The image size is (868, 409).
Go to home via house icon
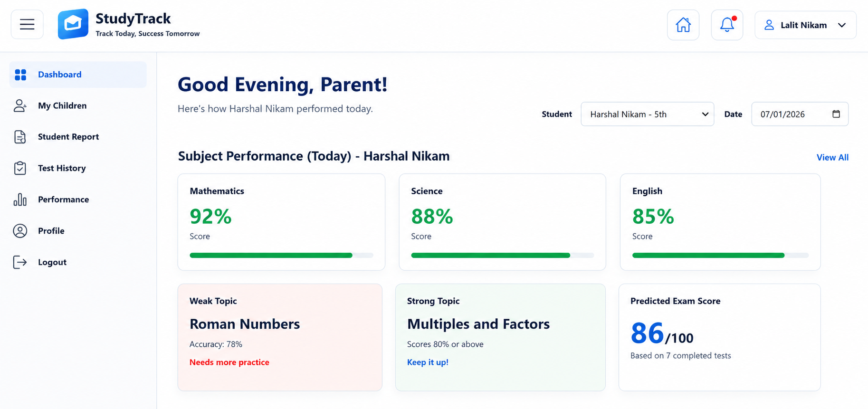(683, 25)
